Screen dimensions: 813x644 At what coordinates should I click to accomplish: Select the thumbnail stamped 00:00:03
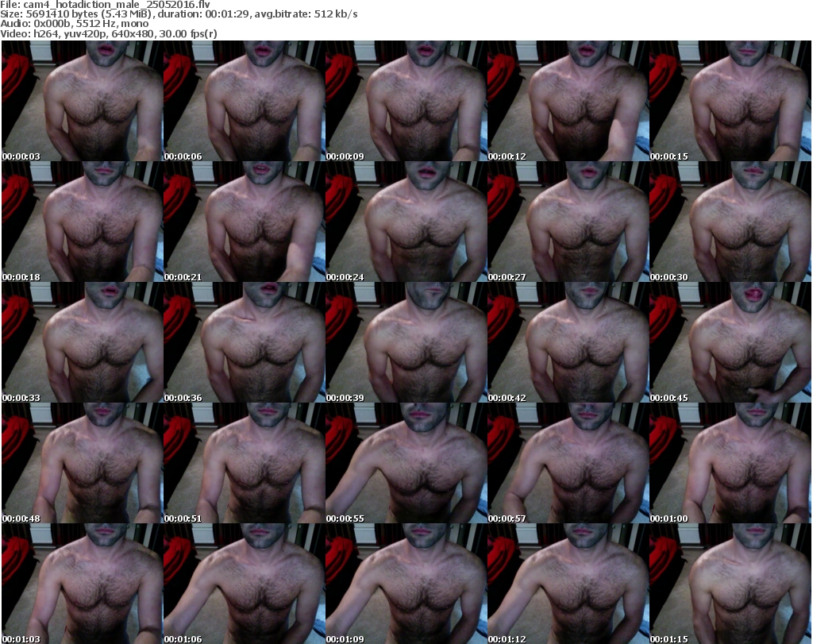83,101
